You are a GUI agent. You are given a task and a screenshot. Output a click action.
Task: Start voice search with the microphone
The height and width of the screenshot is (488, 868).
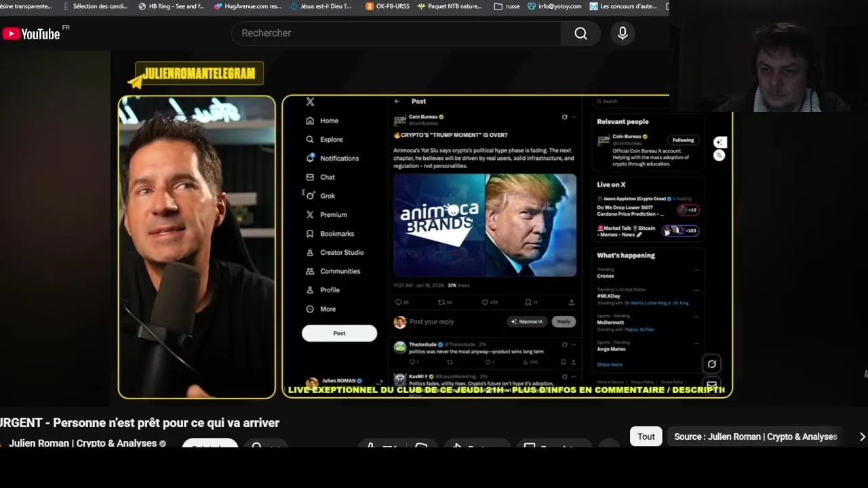pyautogui.click(x=623, y=33)
